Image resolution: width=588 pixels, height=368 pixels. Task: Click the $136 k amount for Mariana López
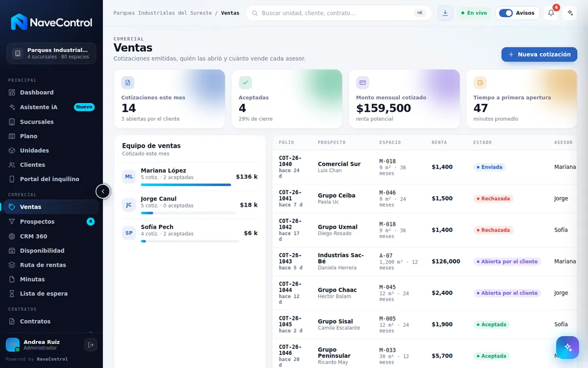pos(247,177)
